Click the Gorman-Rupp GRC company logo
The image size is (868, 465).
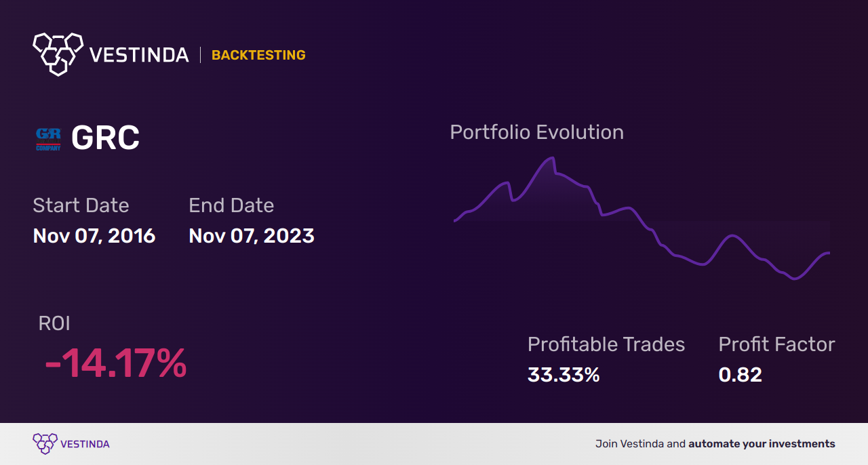click(48, 138)
